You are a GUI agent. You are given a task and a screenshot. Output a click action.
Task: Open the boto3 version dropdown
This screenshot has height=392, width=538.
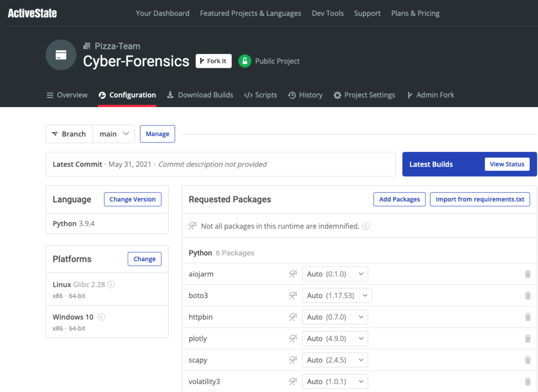[x=337, y=295]
